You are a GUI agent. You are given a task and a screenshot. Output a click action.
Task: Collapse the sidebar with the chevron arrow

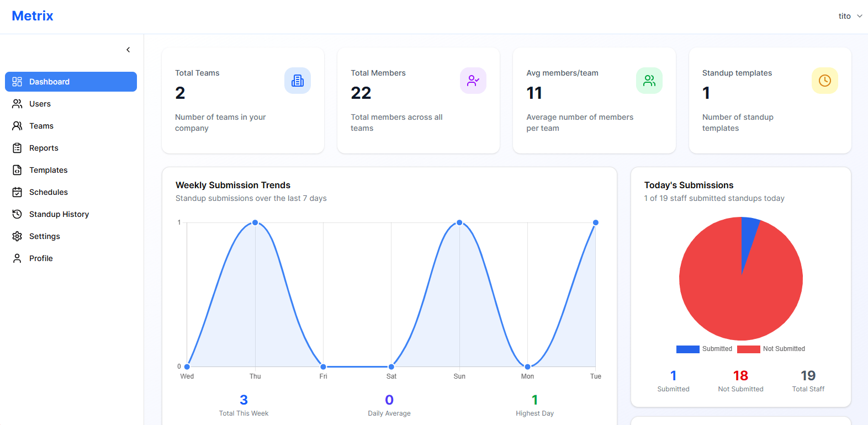click(x=128, y=50)
